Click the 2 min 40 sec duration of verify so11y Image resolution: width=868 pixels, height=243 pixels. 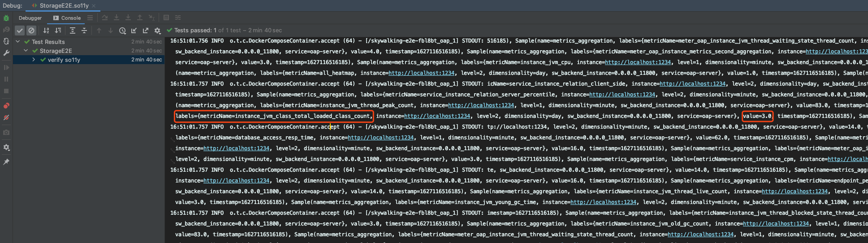tap(147, 60)
